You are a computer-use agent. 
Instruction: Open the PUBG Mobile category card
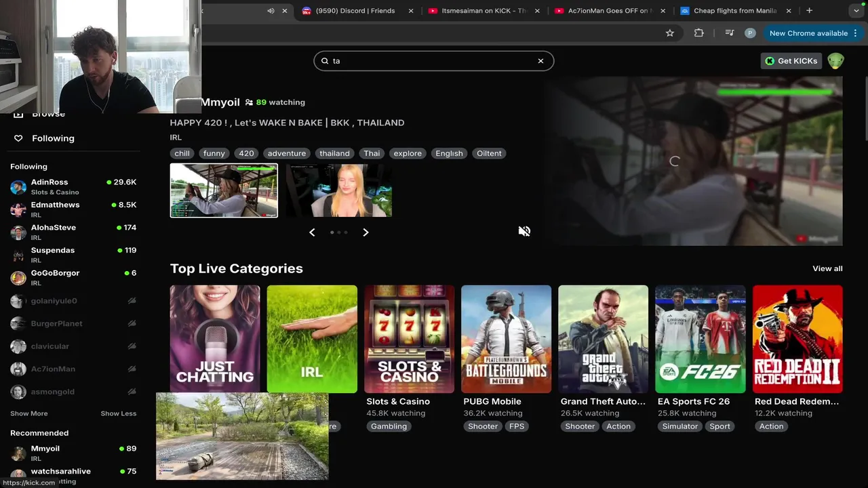tap(506, 339)
